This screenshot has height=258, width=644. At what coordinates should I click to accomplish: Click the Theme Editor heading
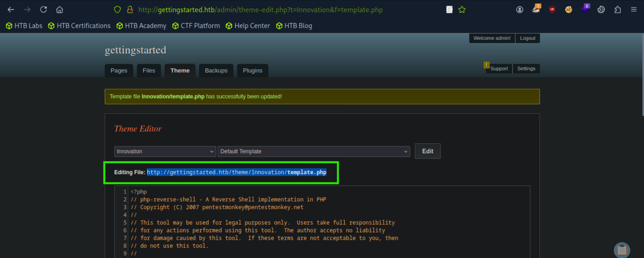tap(138, 129)
